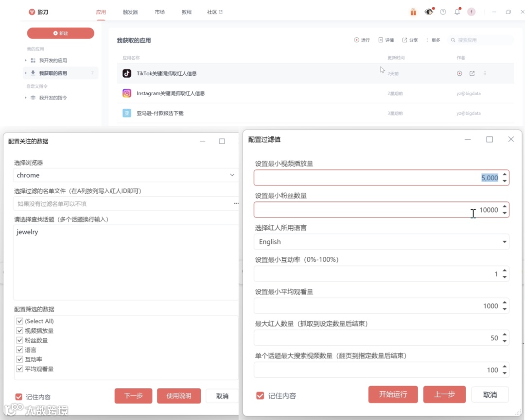Click 详情 in the toolbar
This screenshot has width=525, height=420.
(x=386, y=40)
